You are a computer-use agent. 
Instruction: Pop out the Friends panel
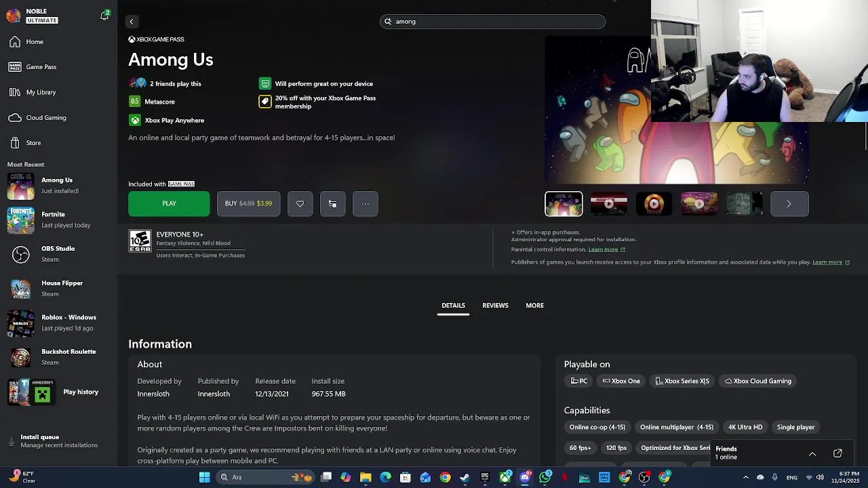(837, 453)
